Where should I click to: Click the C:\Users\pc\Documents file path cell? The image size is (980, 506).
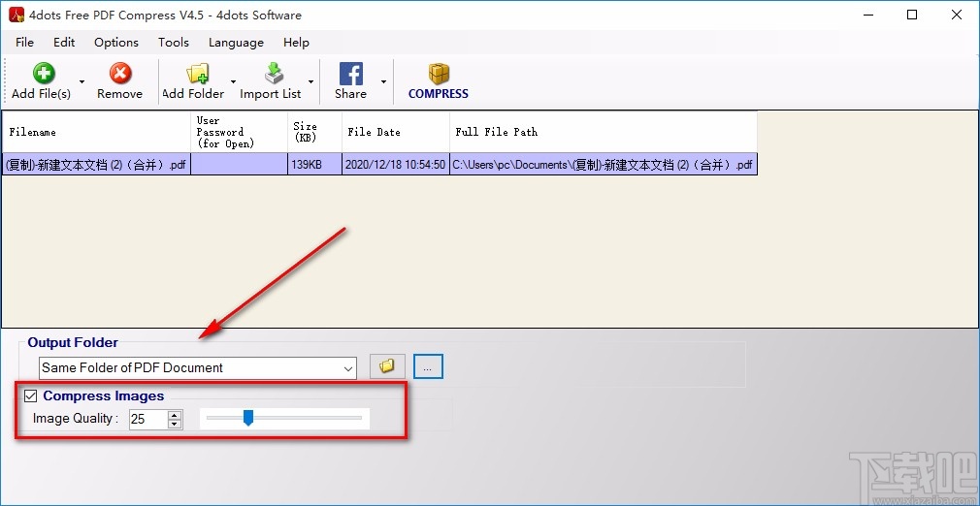pos(604,165)
